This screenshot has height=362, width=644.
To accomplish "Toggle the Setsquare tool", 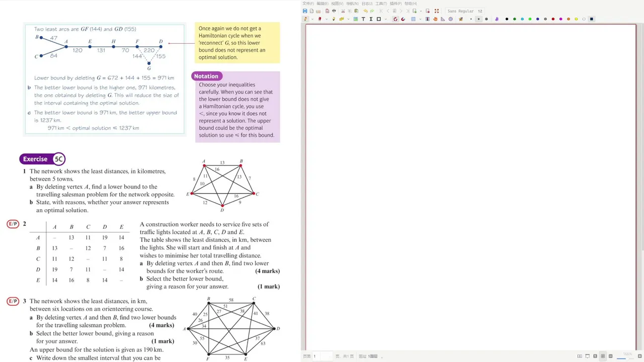I will [x=443, y=19].
